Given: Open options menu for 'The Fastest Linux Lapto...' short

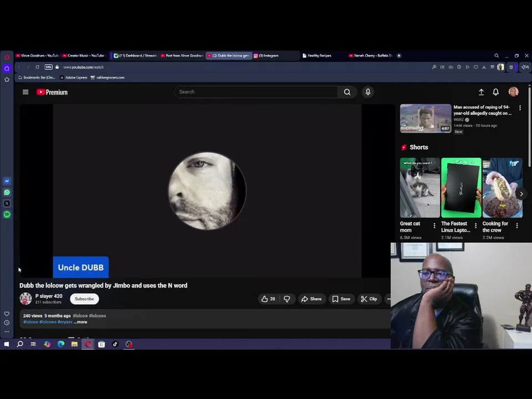Looking at the screenshot, I should pyautogui.click(x=475, y=226).
